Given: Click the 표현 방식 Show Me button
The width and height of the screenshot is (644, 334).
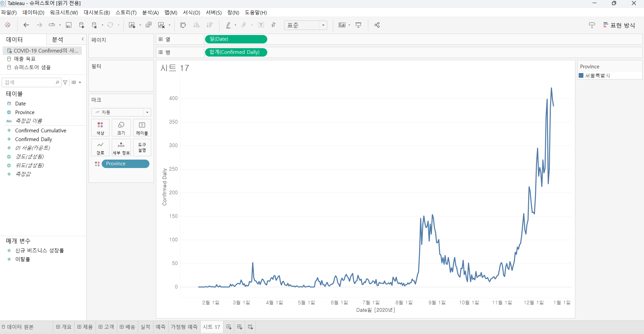Looking at the screenshot, I should (x=619, y=25).
